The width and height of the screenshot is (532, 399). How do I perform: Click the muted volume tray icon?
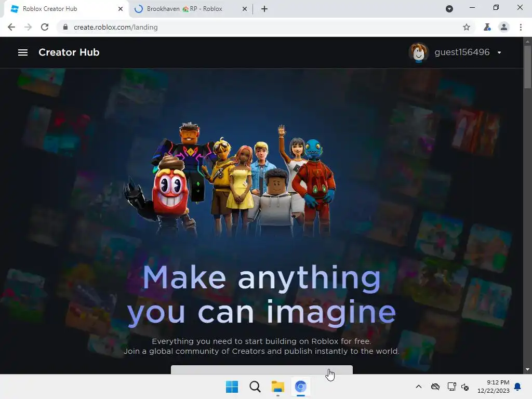[x=465, y=387]
